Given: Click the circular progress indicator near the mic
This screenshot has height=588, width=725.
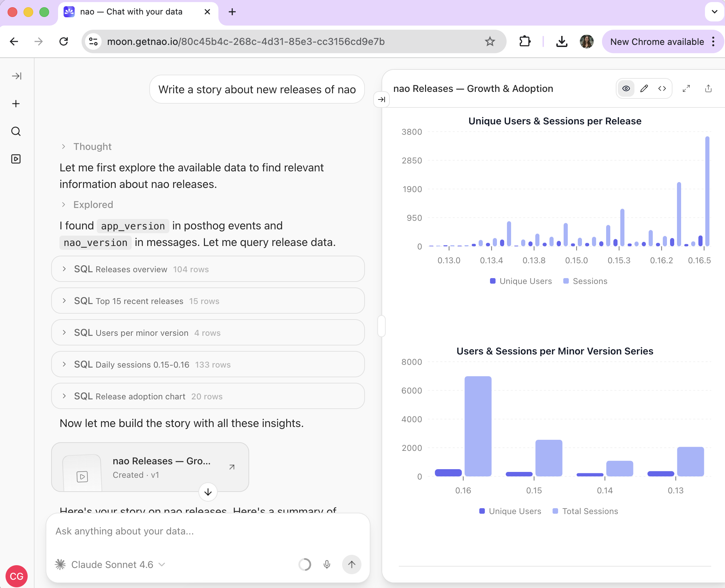Looking at the screenshot, I should pos(304,565).
